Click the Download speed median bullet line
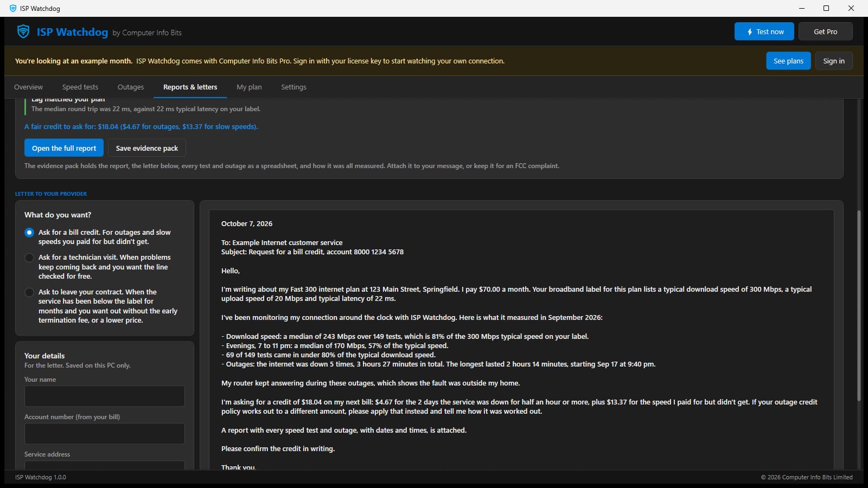The height and width of the screenshot is (488, 868). point(405,336)
